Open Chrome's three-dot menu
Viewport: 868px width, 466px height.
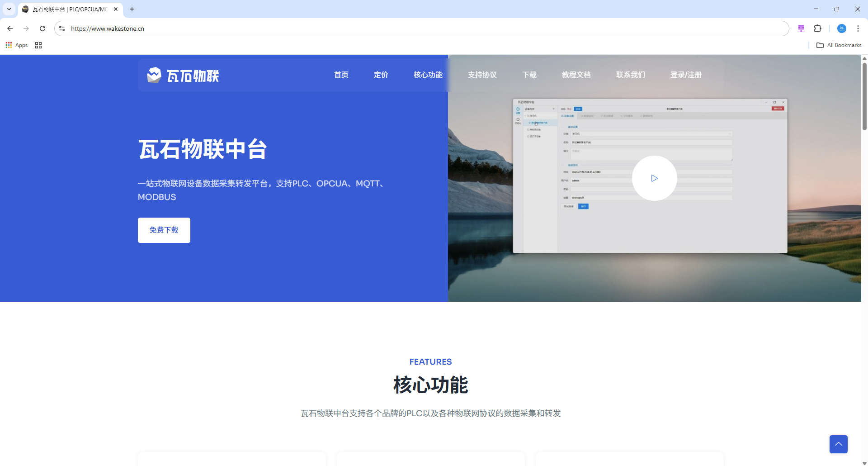coord(858,29)
